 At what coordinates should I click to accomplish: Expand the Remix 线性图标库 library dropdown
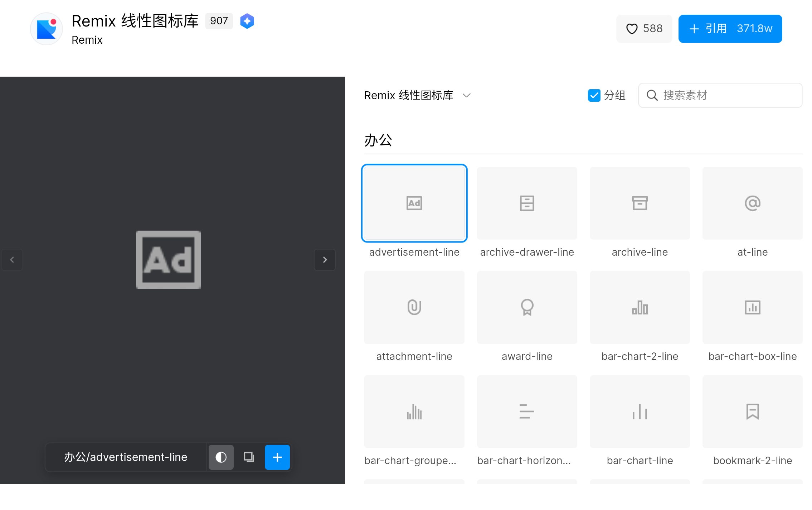coord(417,95)
